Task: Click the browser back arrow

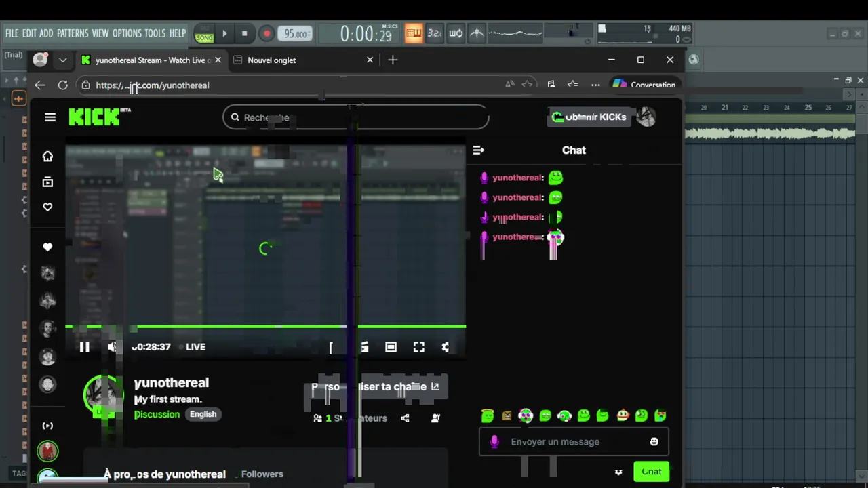Action: pos(39,85)
